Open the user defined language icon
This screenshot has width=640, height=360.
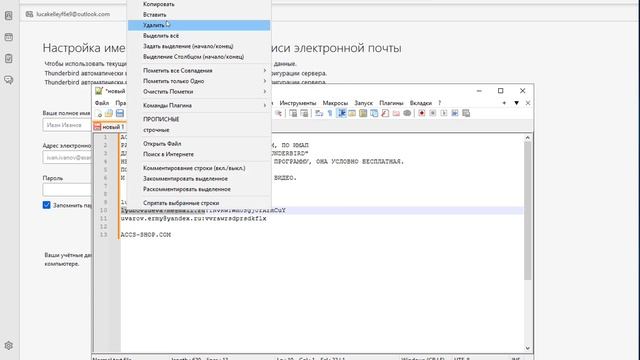click(352, 113)
